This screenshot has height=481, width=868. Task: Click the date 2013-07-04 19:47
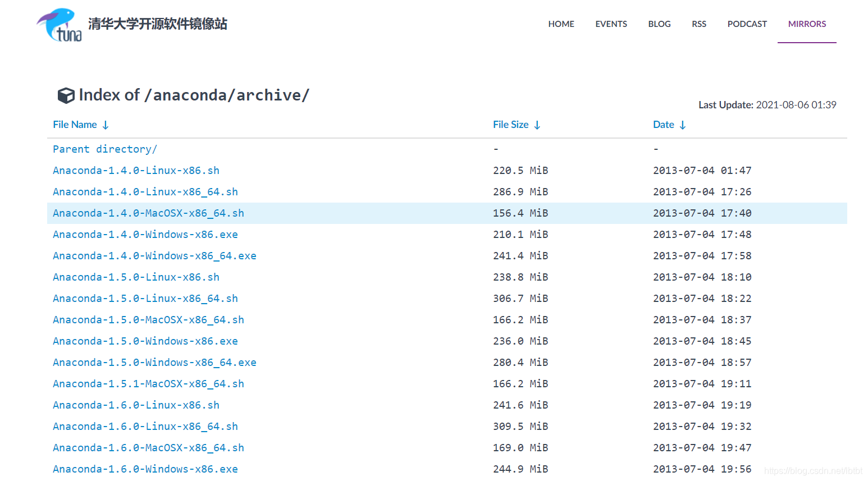coord(702,448)
